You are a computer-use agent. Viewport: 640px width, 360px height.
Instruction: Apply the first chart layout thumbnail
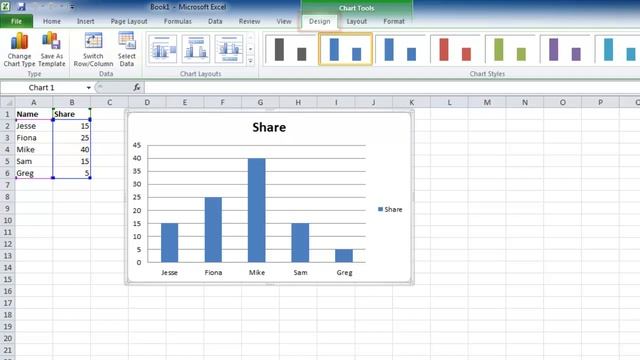pyautogui.click(x=162, y=49)
